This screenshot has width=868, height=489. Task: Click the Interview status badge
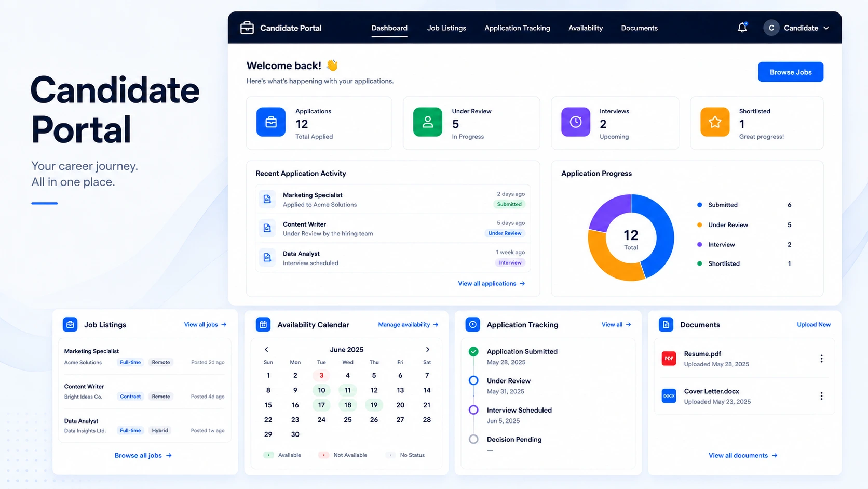coord(510,262)
